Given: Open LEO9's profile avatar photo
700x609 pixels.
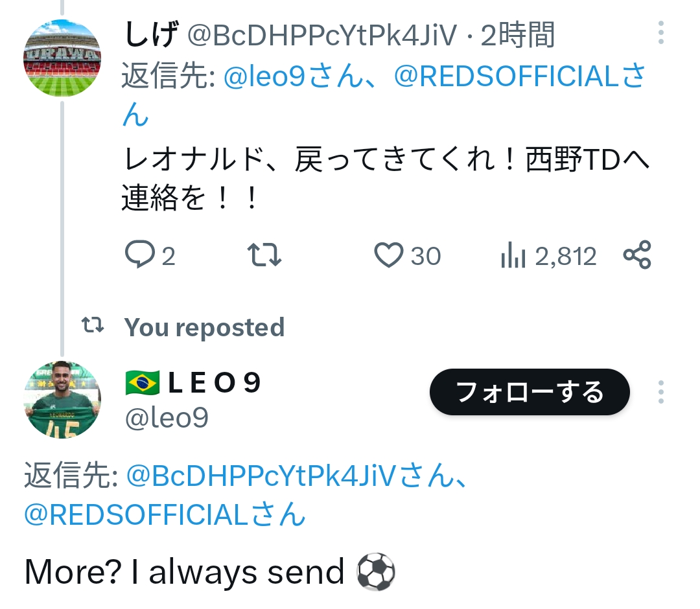Looking at the screenshot, I should (62, 399).
